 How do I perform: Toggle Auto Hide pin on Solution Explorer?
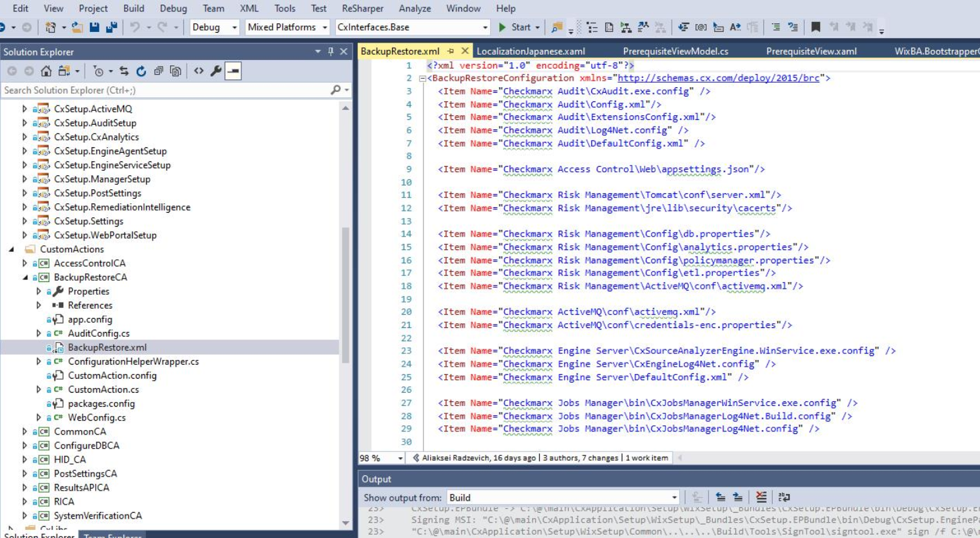(x=331, y=51)
